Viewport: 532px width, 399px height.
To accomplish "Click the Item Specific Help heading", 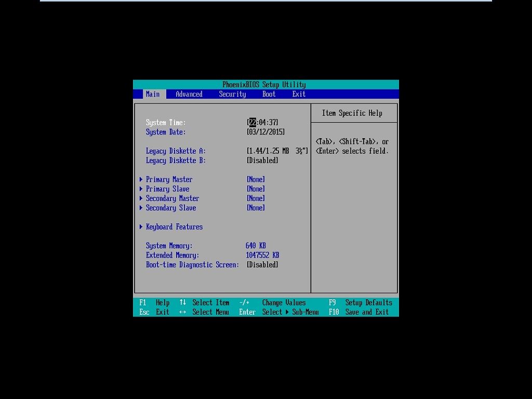I will (352, 113).
